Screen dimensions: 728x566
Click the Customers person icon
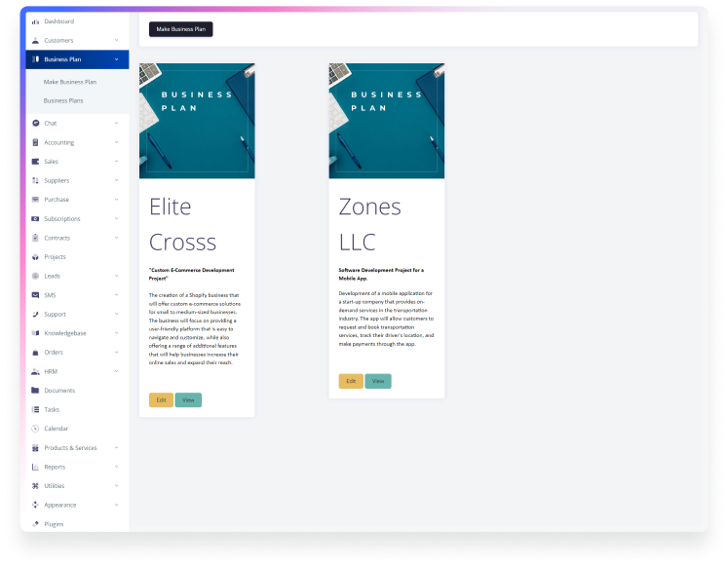click(x=35, y=40)
